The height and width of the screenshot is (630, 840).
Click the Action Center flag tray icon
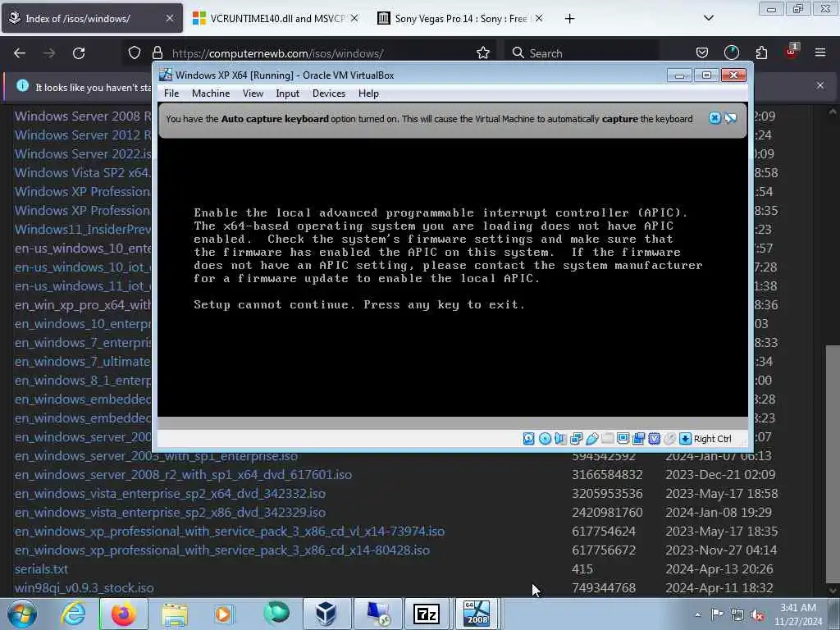click(x=717, y=615)
